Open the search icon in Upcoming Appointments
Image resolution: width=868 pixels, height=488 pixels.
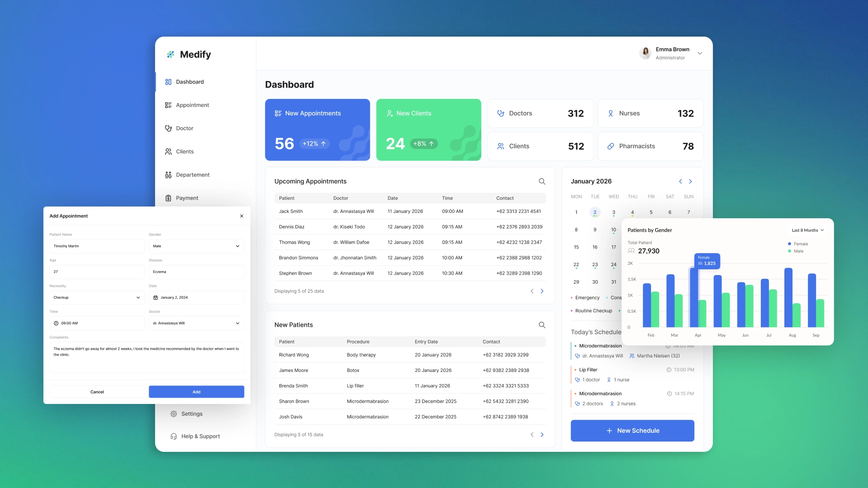tap(542, 181)
